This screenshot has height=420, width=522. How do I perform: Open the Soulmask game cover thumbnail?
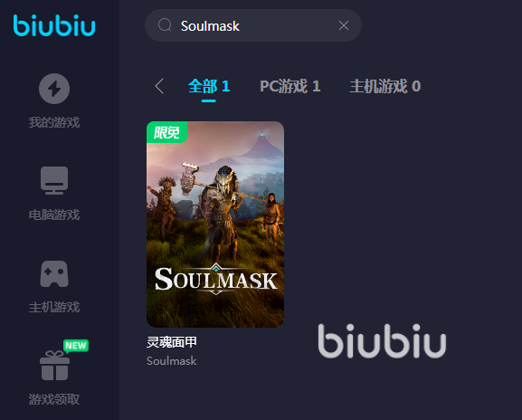coord(215,224)
